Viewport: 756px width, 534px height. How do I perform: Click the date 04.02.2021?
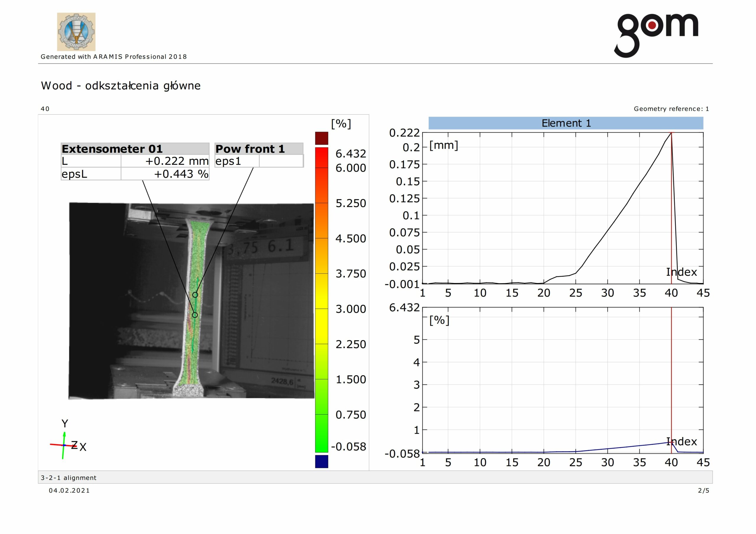pos(69,491)
